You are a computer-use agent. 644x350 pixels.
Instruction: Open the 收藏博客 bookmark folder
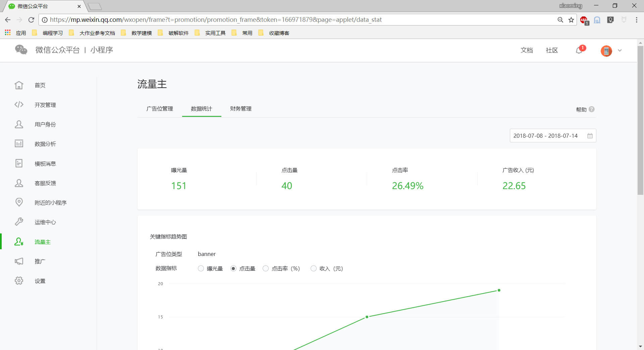pos(274,33)
